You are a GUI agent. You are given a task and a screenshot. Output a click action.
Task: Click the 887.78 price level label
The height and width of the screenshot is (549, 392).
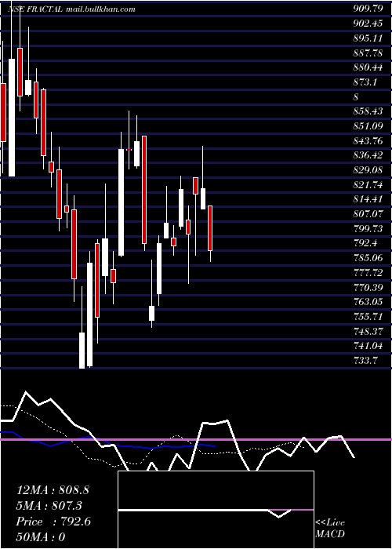coord(368,53)
